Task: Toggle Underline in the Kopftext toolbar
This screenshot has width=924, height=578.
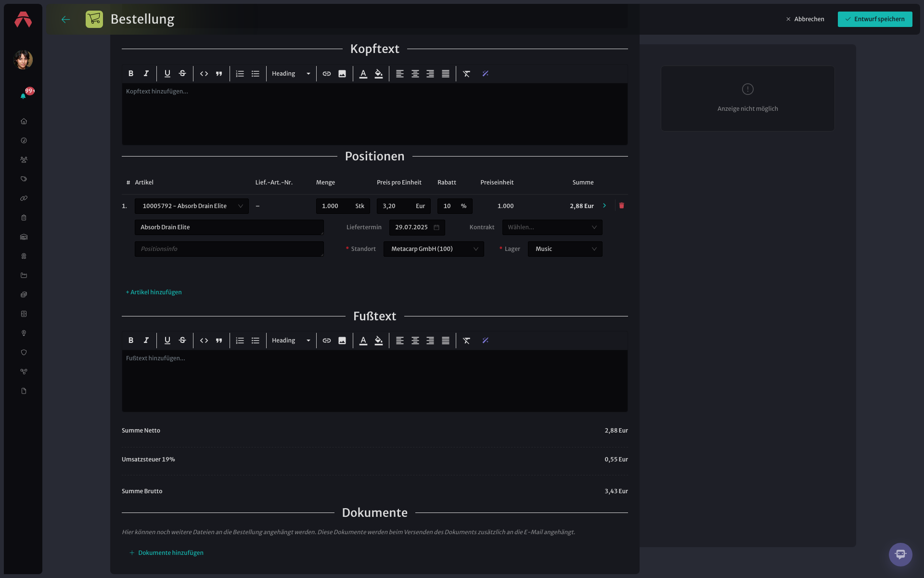Action: click(x=167, y=74)
